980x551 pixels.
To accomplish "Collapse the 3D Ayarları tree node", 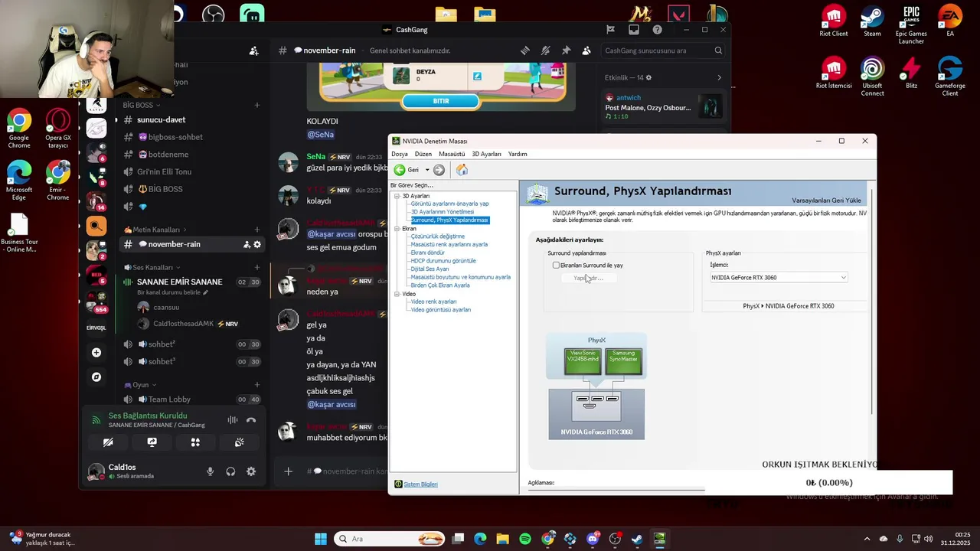I will click(x=397, y=196).
